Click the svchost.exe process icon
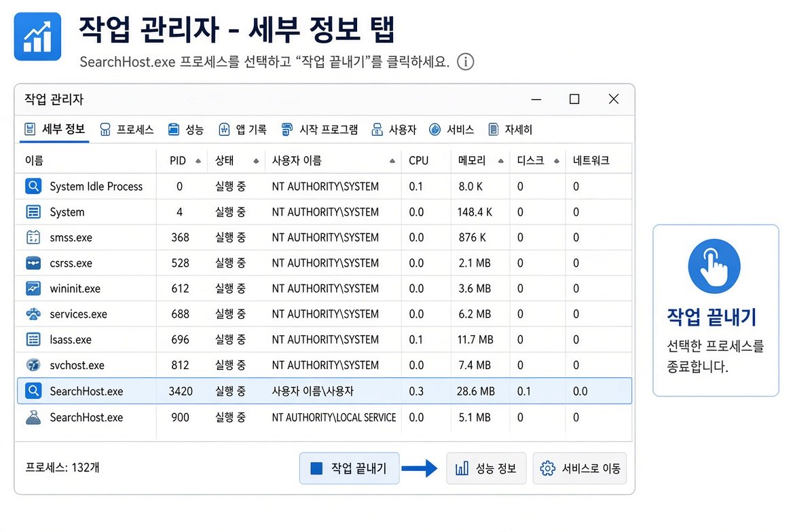This screenshot has height=532, width=793. pos(33,364)
